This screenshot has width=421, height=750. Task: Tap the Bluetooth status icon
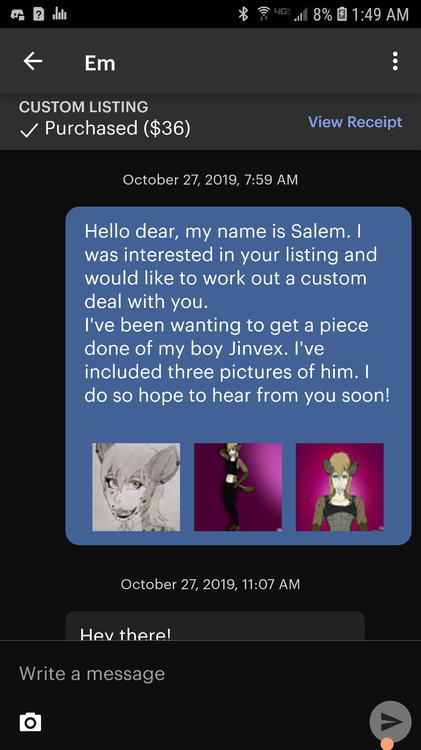point(243,14)
